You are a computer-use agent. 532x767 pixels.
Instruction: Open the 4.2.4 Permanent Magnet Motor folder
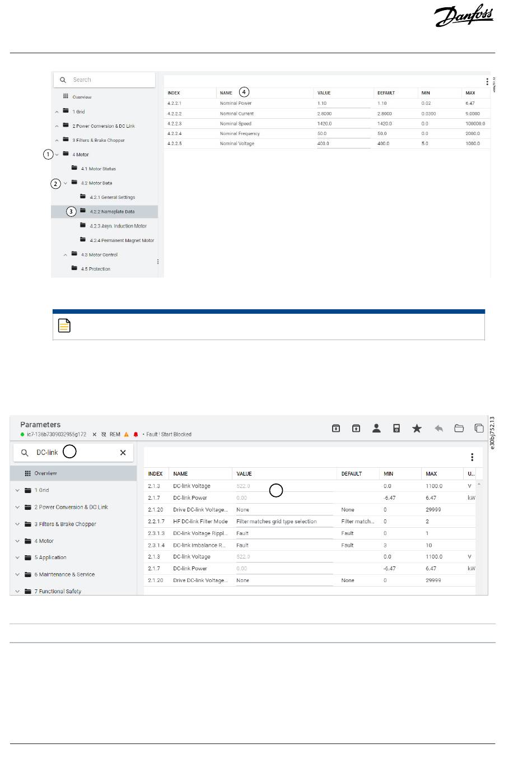117,240
